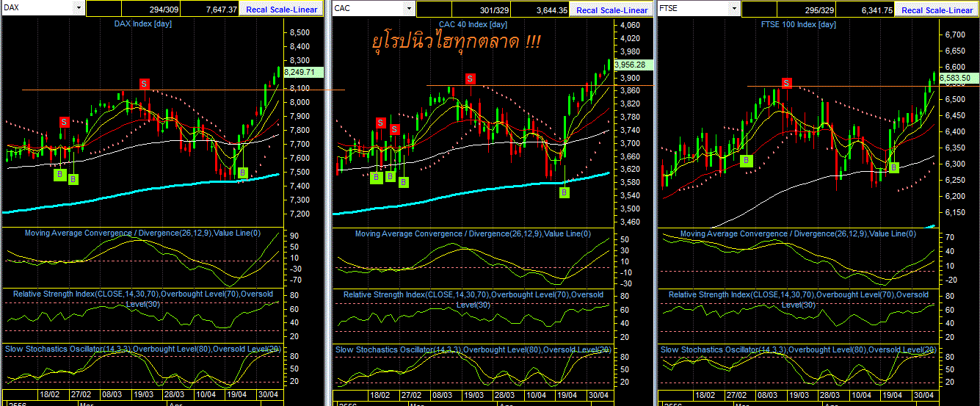Click the DAX B buy marker near 19/04

click(243, 173)
